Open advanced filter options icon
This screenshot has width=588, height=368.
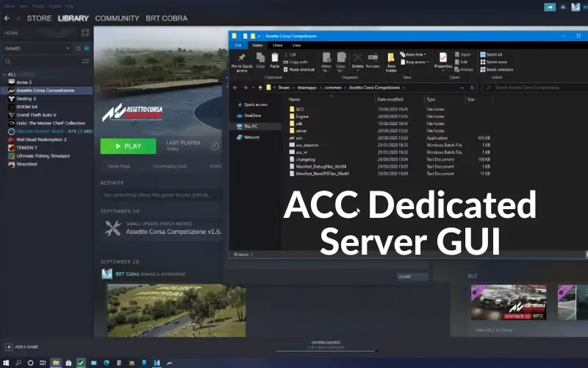(x=85, y=61)
